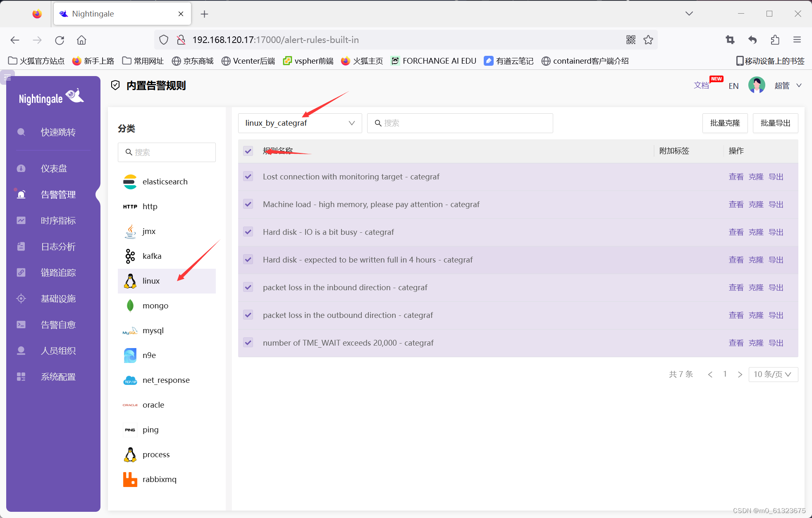812x518 pixels.
Task: Toggle the select-all header checkbox
Action: click(248, 151)
